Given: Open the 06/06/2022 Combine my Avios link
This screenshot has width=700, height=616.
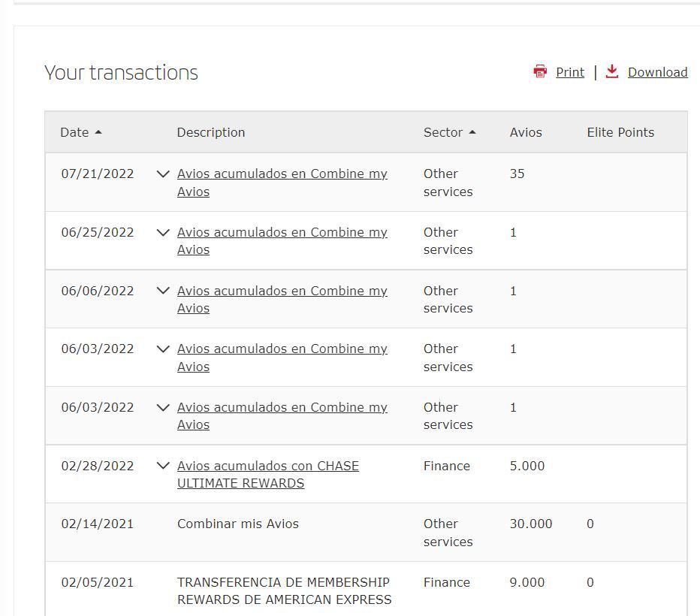Looking at the screenshot, I should point(282,299).
